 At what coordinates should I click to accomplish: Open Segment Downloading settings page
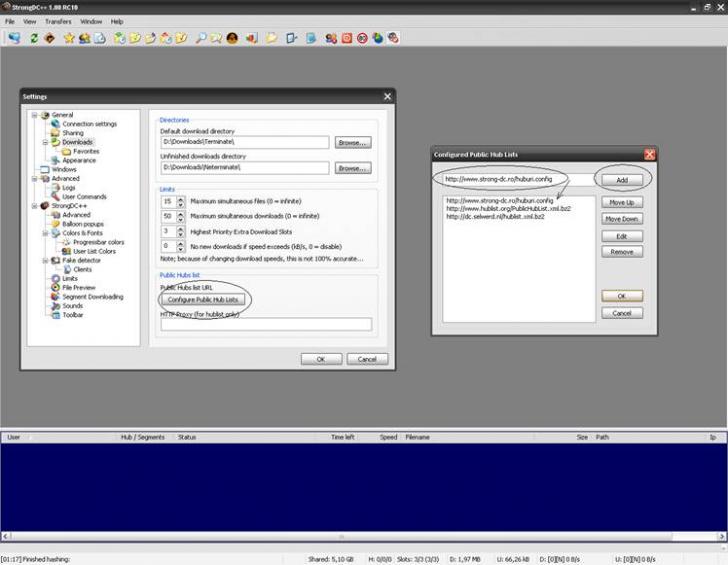[x=93, y=297]
